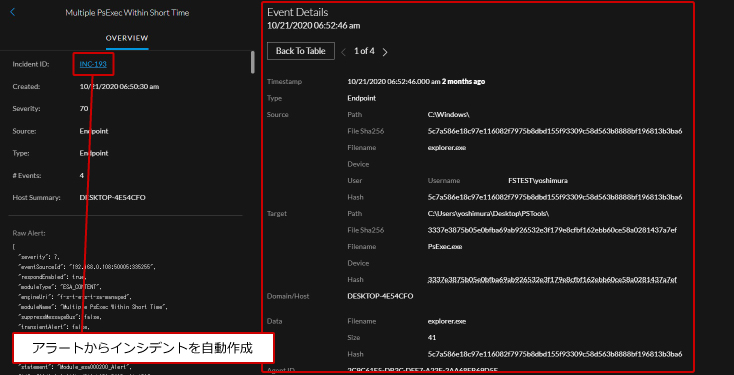The width and height of the screenshot is (734, 375).
Task: Click the overview panel scrollbar
Action: (x=253, y=62)
